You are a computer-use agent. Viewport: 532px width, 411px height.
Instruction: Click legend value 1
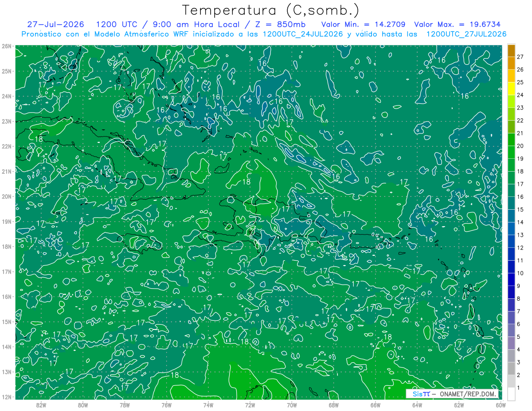pyautogui.click(x=519, y=388)
